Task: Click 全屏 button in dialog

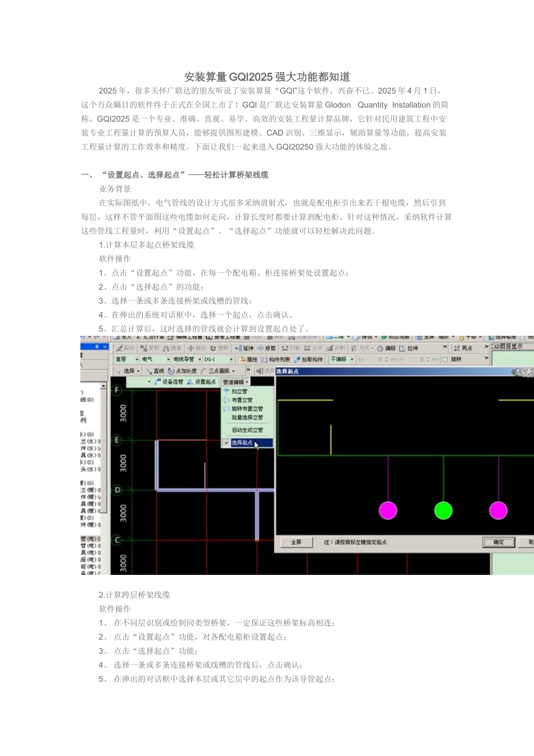Action: pos(296,542)
